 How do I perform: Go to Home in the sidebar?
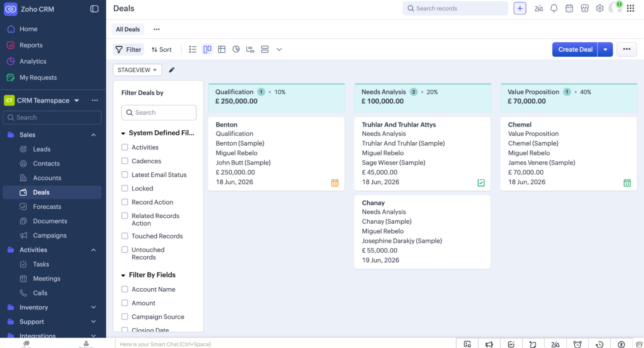[28, 29]
